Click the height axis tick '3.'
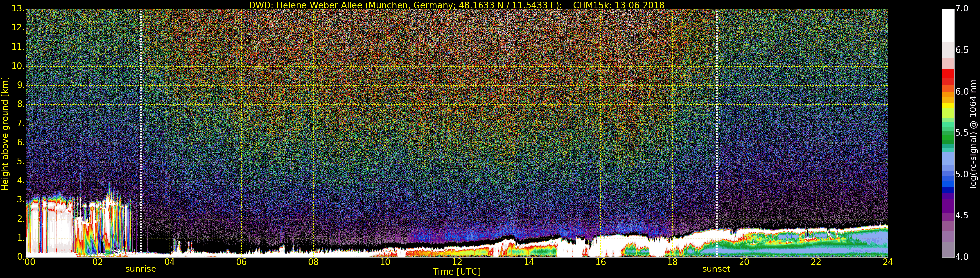Viewport: 980px width, 278px height. coord(21,200)
